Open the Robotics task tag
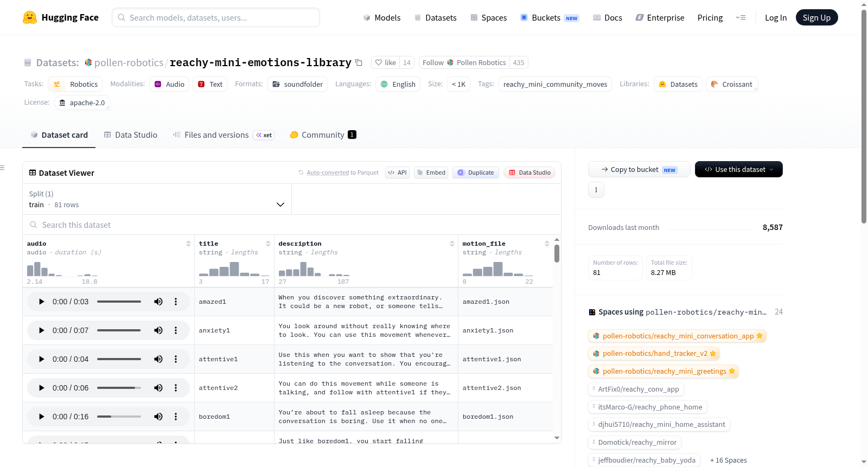The width and height of the screenshot is (868, 467). point(75,84)
